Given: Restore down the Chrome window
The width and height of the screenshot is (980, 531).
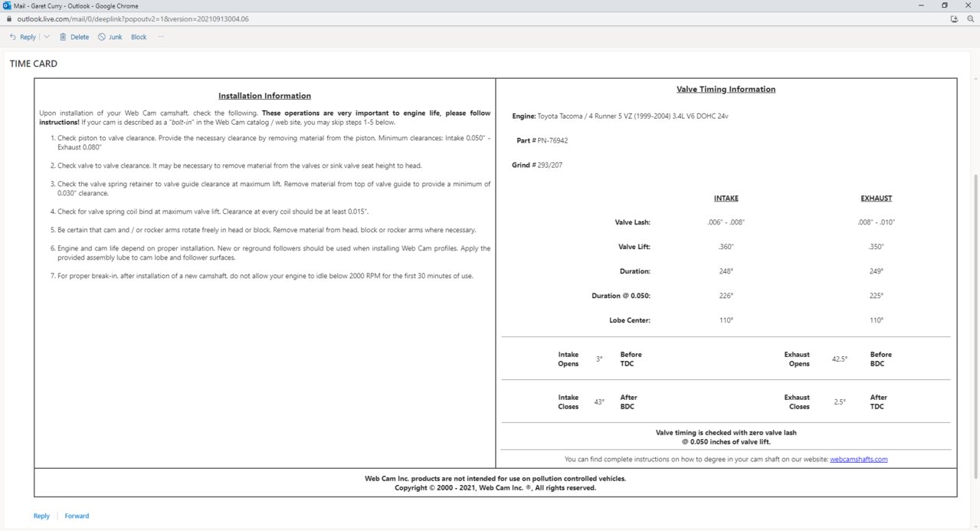Looking at the screenshot, I should click(x=944, y=5).
